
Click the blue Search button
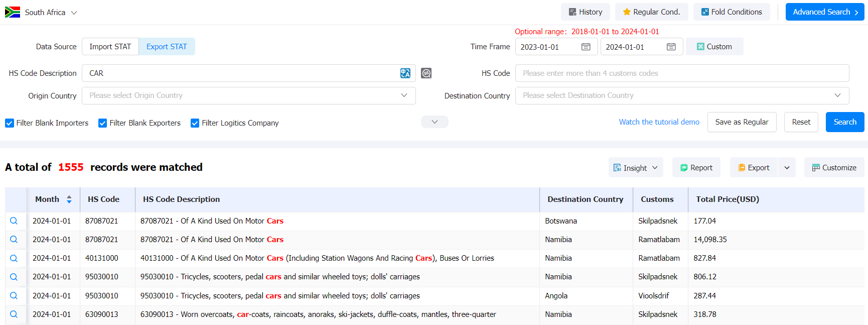click(844, 122)
